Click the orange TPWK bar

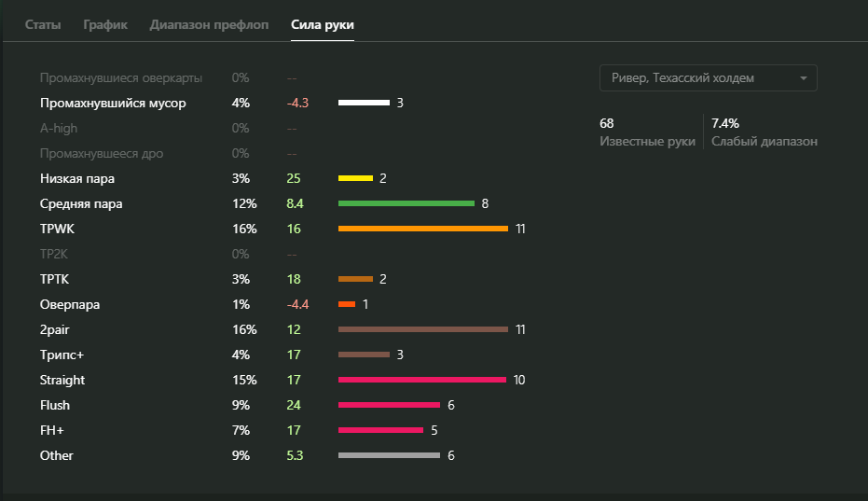pos(423,229)
